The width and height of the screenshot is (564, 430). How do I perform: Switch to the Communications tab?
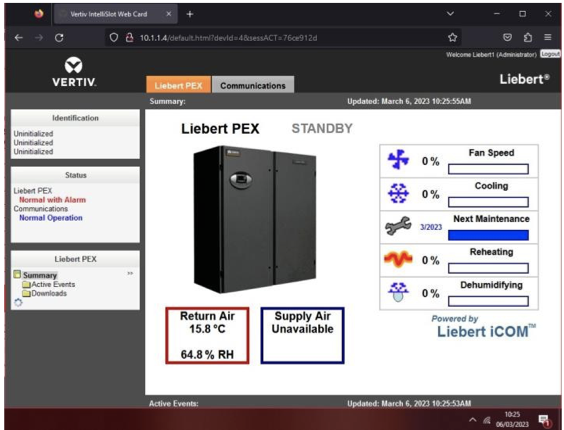[x=253, y=85]
